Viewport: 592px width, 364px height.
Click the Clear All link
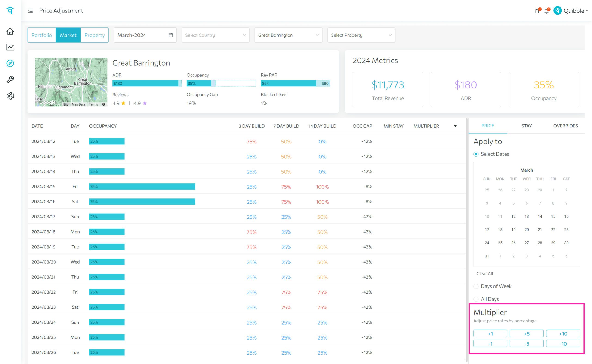coord(484,274)
